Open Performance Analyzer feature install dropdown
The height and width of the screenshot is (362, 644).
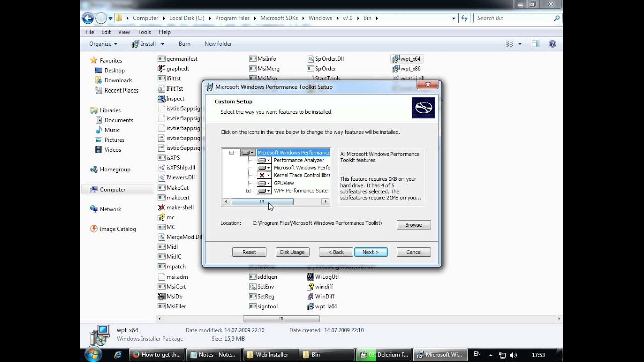tap(264, 160)
